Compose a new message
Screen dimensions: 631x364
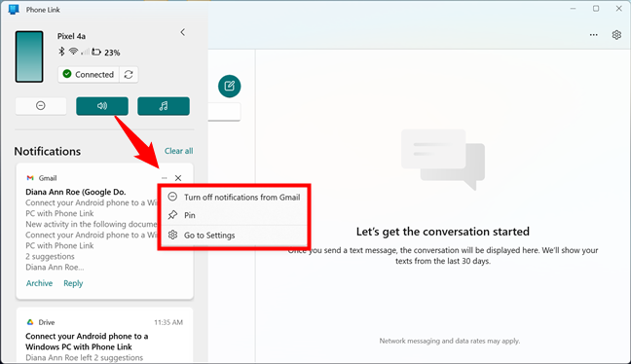230,86
